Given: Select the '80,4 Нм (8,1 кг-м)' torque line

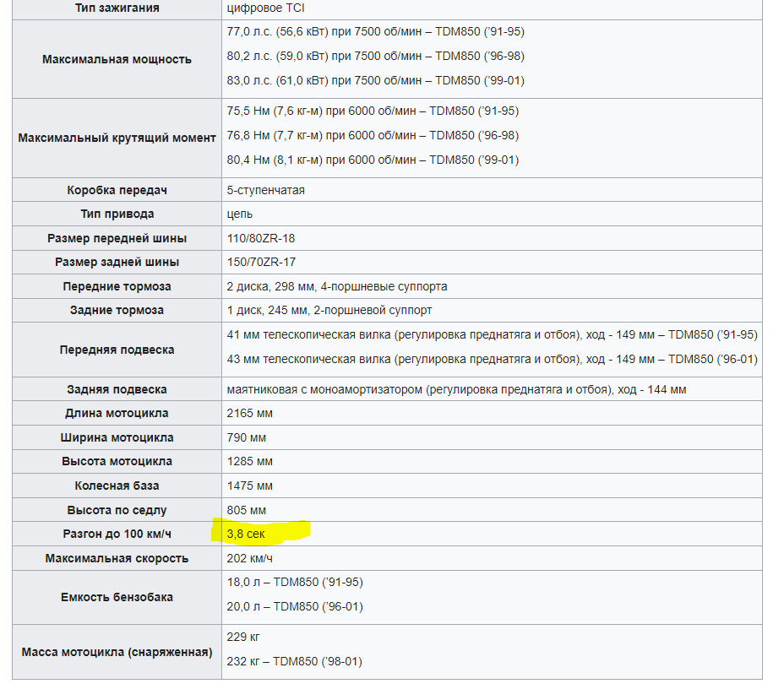Looking at the screenshot, I should click(373, 160).
